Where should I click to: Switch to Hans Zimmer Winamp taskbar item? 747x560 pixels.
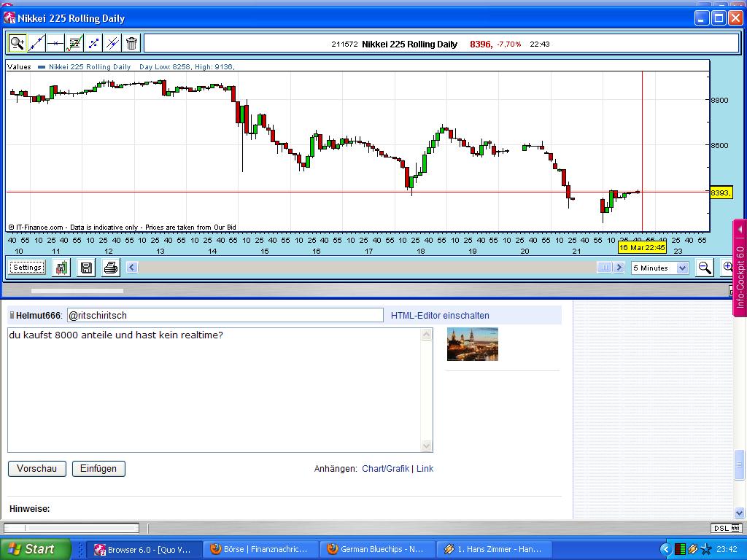494,550
